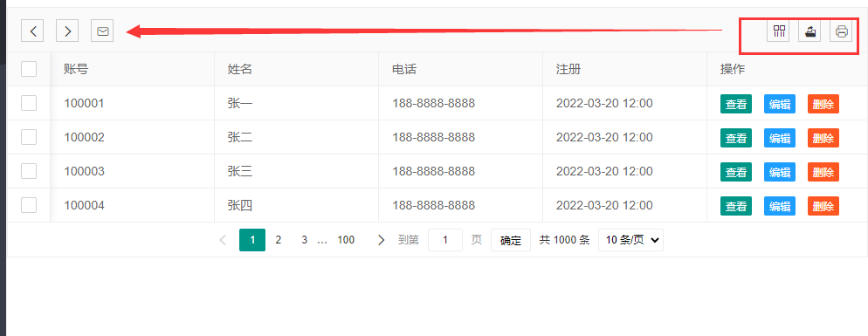868x336 pixels.
Task: Focus the page number jump input
Action: tap(445, 240)
